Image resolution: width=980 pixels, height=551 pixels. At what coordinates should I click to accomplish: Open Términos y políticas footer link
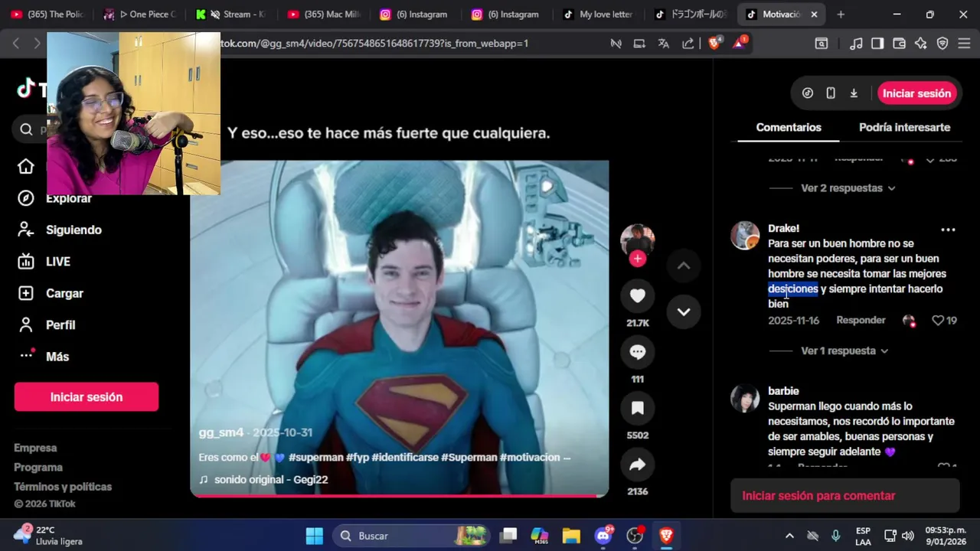[63, 487]
